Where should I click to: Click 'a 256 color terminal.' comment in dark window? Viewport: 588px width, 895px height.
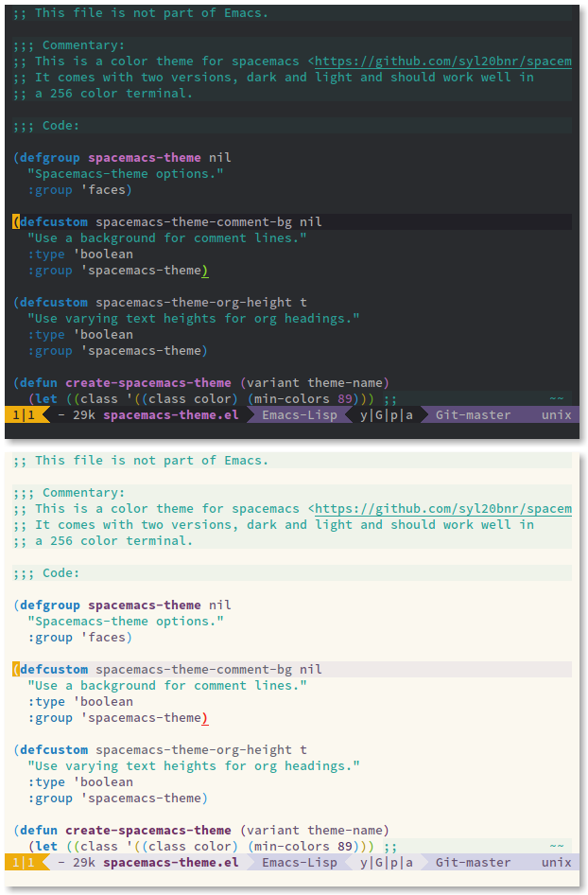[x=114, y=93]
